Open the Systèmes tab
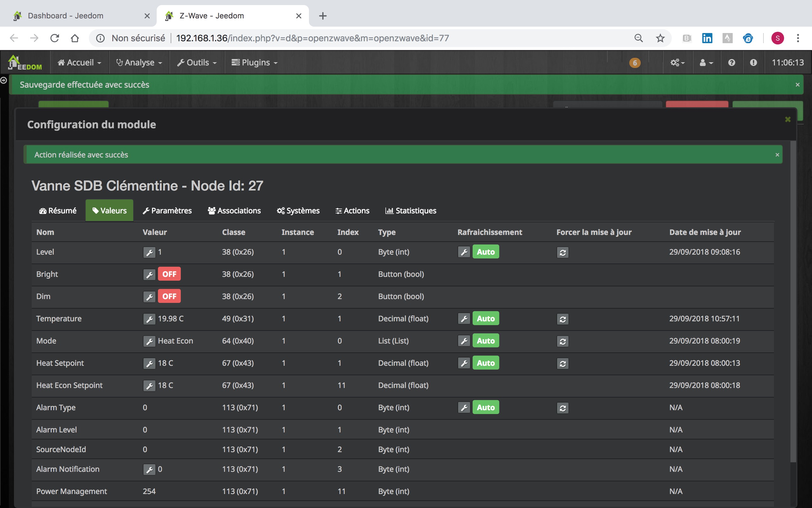 298,211
